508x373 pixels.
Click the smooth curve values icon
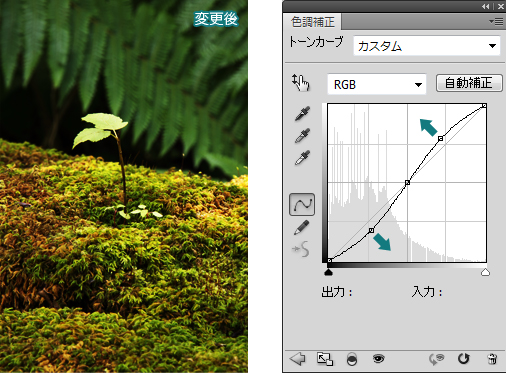(301, 249)
